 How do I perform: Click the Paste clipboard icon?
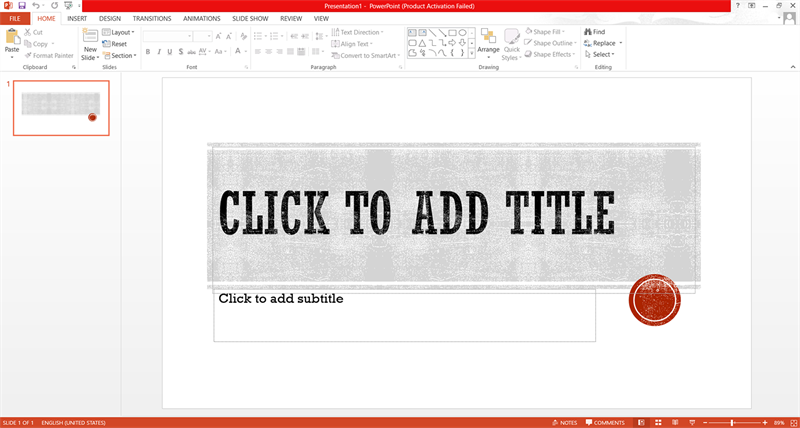pos(12,38)
